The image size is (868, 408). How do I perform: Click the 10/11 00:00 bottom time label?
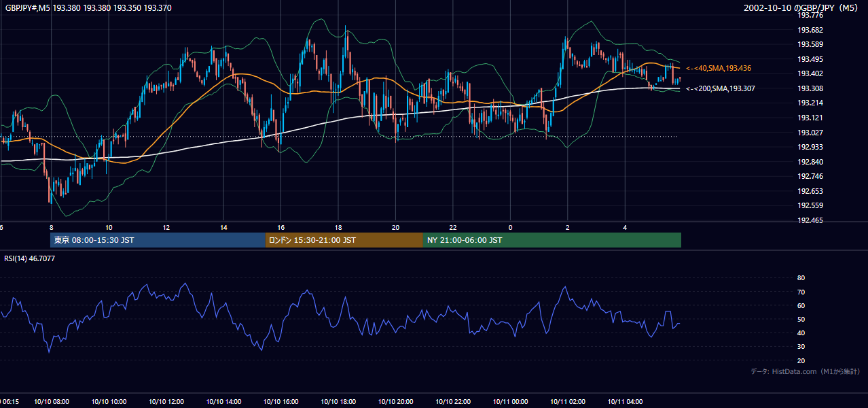[x=510, y=402]
